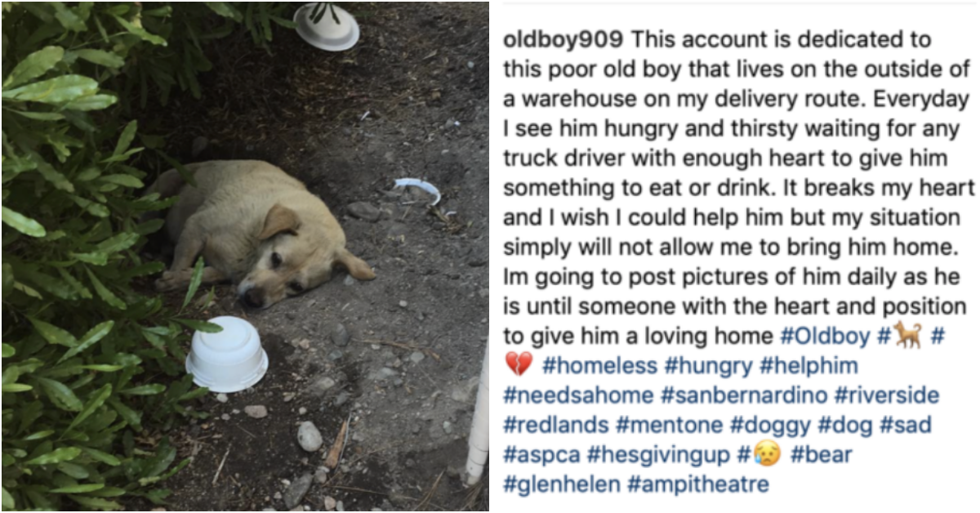Open the #aspca hashtag

pos(541,454)
